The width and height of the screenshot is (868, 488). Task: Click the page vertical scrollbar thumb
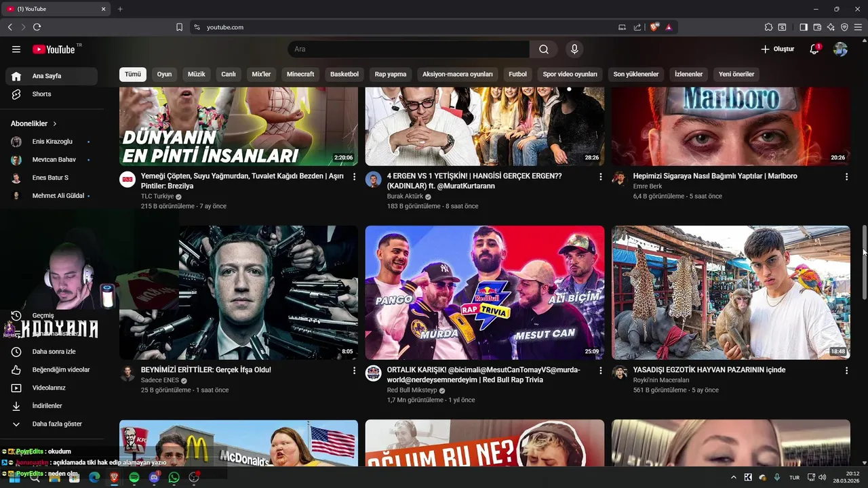tap(865, 262)
